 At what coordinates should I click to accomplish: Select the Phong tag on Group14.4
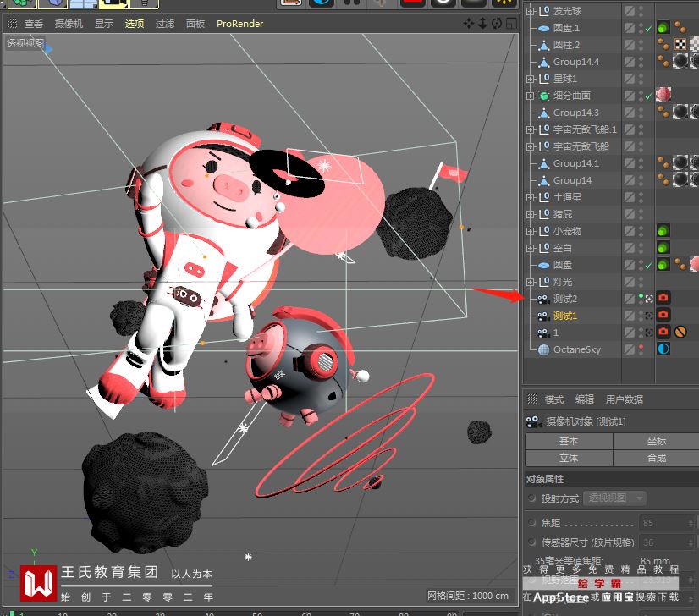tap(663, 61)
